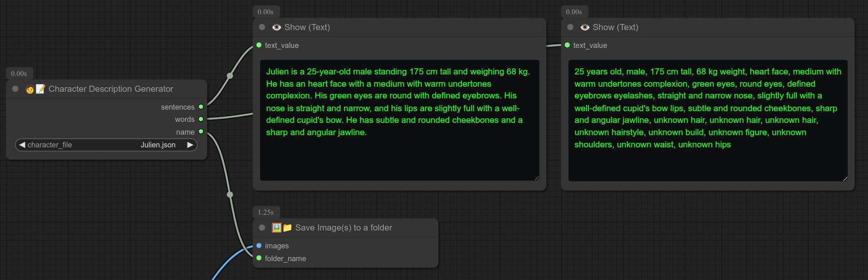Click the eye icon on the right Show (Text) node
Screen dimensions: 868x280
(x=585, y=28)
